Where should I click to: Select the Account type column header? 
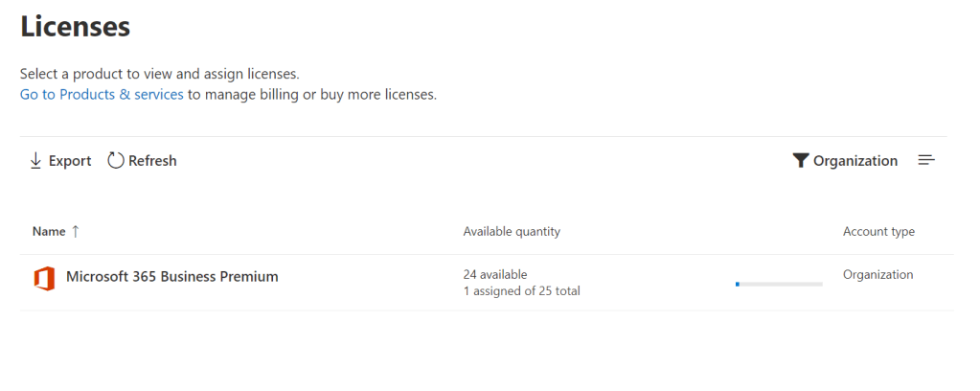(878, 232)
